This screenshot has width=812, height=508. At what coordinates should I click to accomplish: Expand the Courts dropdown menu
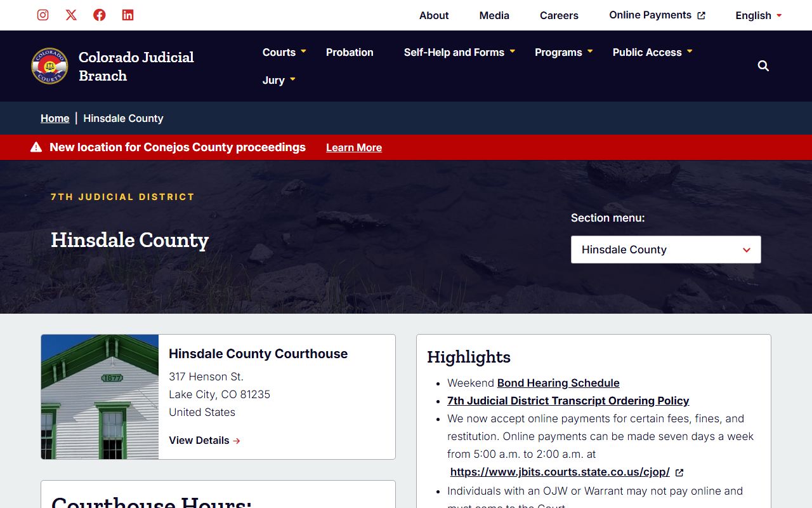pos(284,52)
